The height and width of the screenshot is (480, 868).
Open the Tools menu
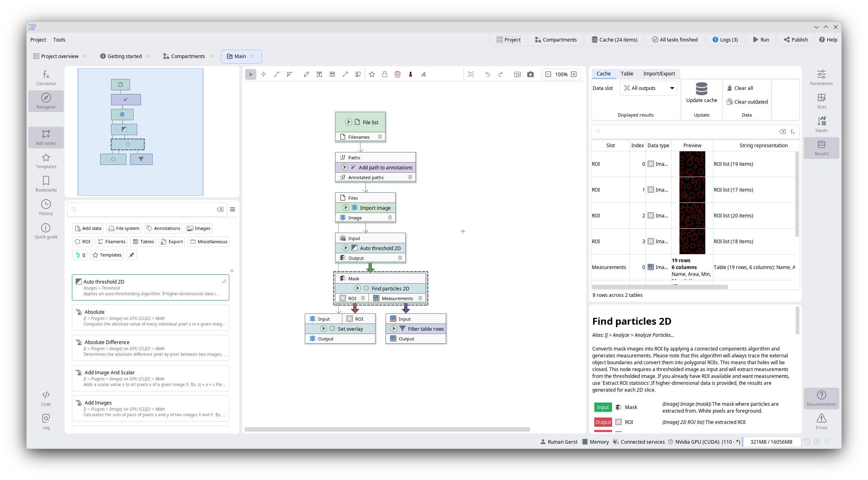pos(59,40)
